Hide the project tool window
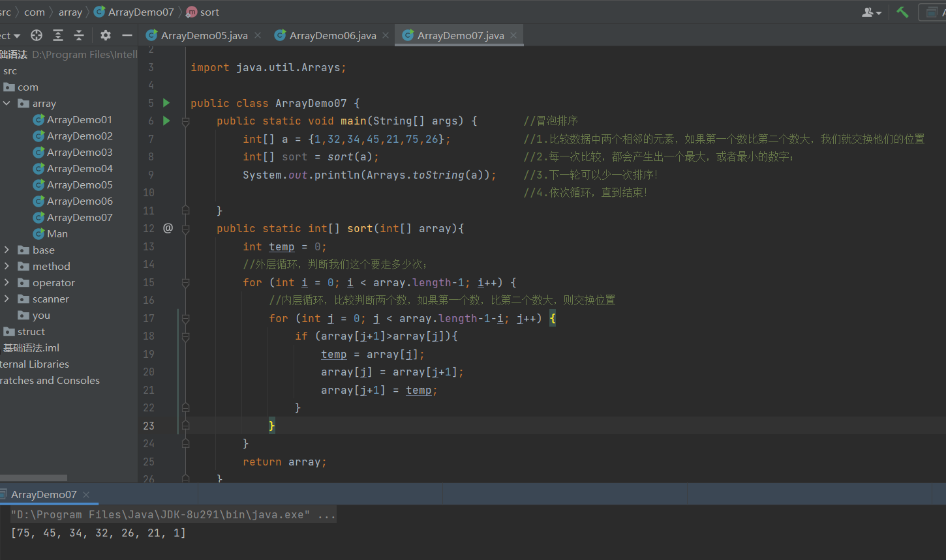This screenshot has width=946, height=560. point(127,35)
